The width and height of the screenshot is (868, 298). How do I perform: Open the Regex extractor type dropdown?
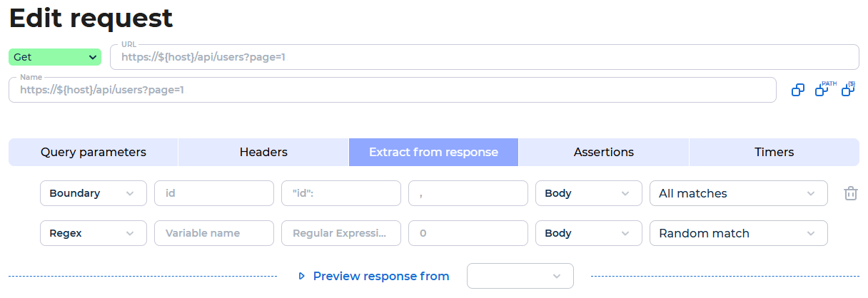(x=94, y=233)
